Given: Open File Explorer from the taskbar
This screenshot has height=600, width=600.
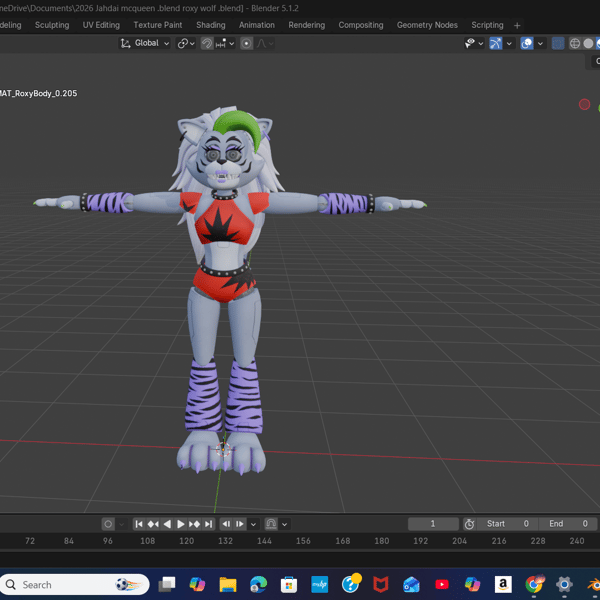Looking at the screenshot, I should [x=228, y=584].
